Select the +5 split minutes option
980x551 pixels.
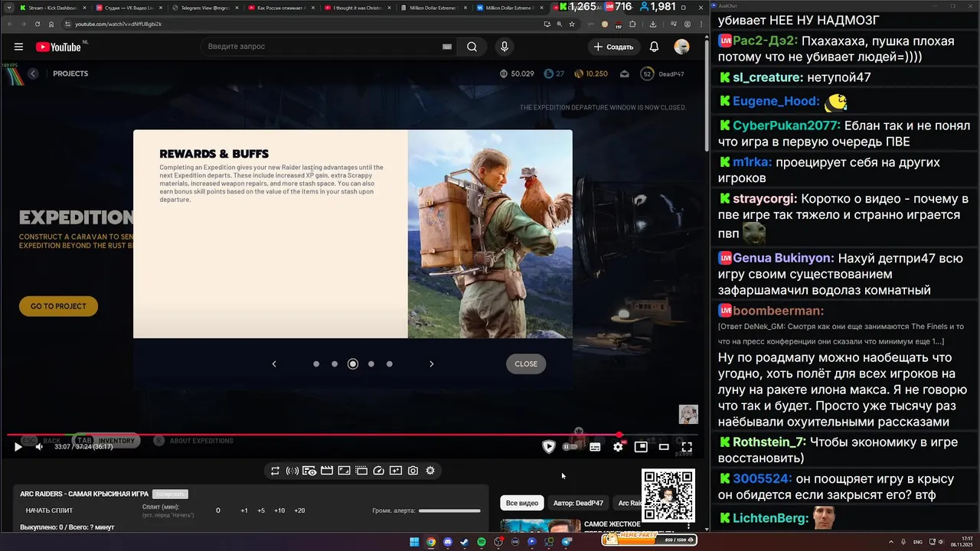pyautogui.click(x=261, y=510)
